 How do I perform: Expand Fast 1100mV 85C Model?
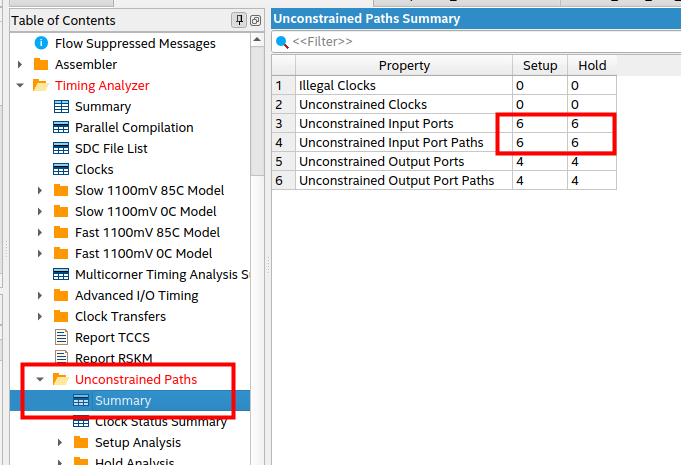pyautogui.click(x=40, y=232)
